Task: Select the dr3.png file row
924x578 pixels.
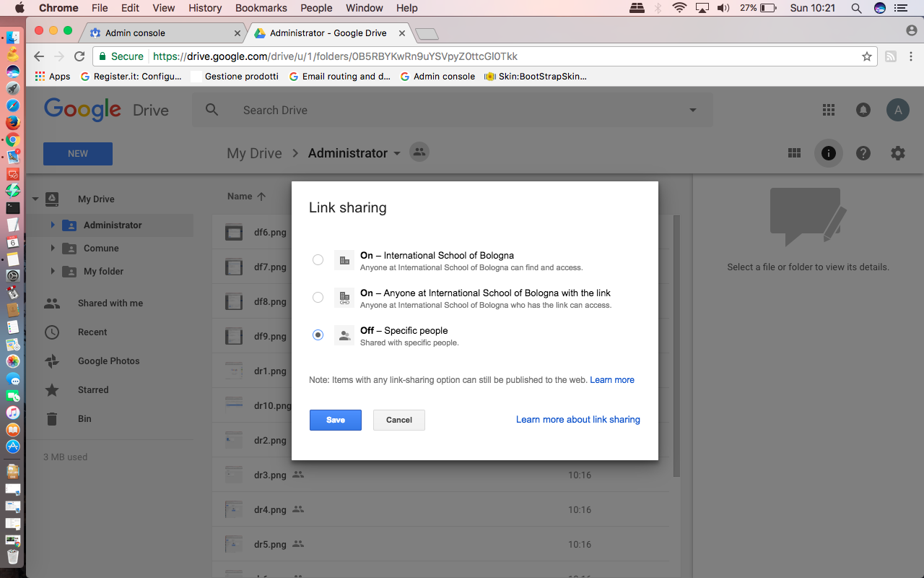Action: pyautogui.click(x=440, y=475)
